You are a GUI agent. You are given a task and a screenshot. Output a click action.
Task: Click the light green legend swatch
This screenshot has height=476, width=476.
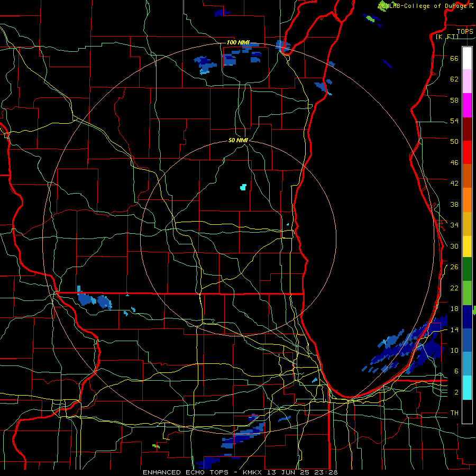pos(467,293)
